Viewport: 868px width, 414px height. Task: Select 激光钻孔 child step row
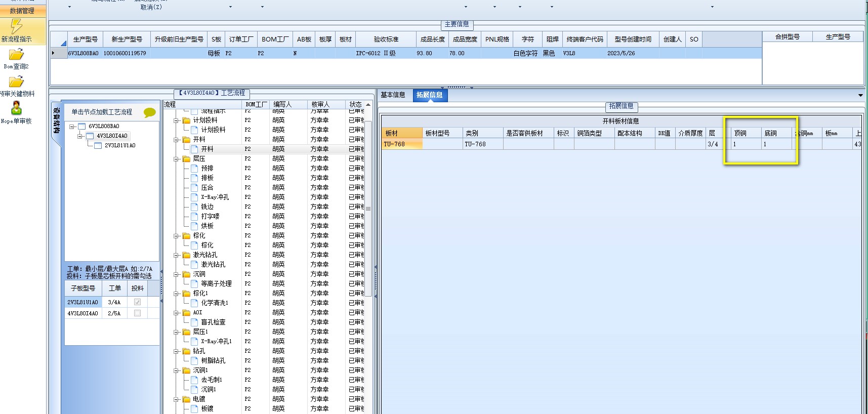tap(213, 265)
